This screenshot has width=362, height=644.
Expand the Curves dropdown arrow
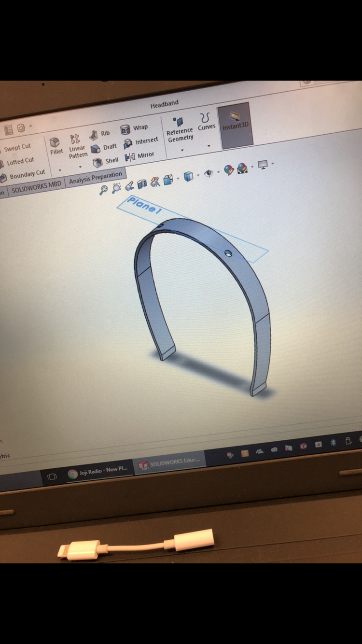(209, 146)
